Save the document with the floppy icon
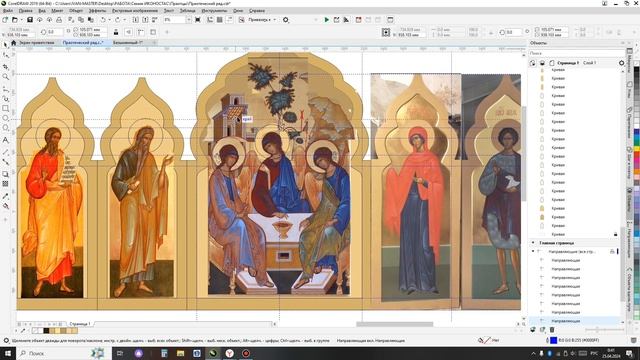This screenshot has height=360, width=640. click(x=30, y=20)
